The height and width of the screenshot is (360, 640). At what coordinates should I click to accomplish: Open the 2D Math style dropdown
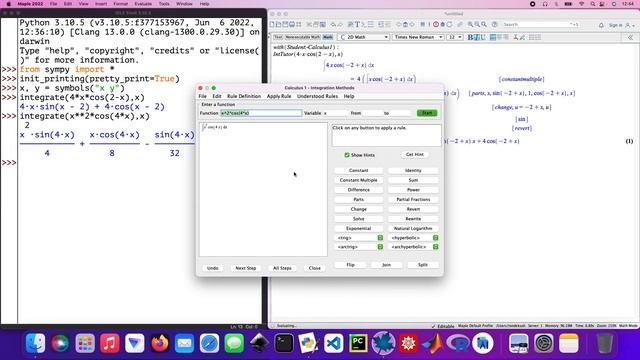point(364,37)
